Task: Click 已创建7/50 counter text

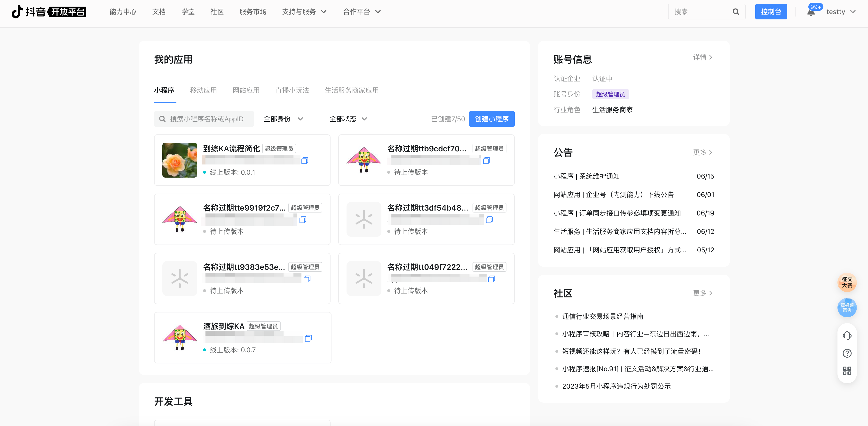Action: (x=448, y=119)
